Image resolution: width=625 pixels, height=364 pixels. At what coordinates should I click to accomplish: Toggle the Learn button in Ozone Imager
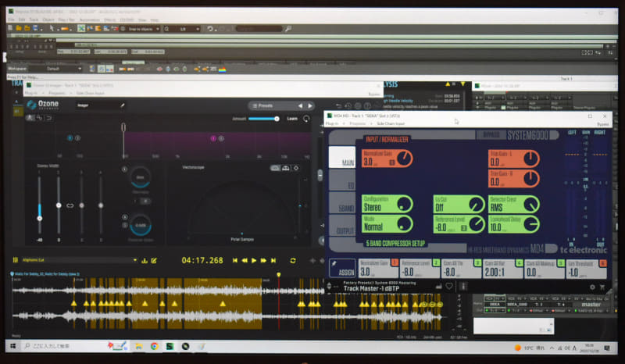pos(292,119)
